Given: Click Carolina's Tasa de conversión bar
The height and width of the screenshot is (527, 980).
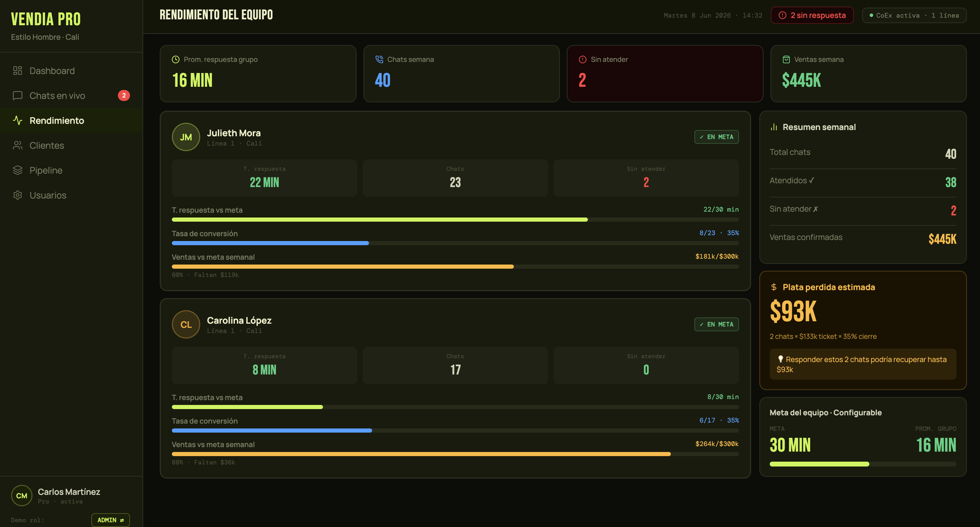Looking at the screenshot, I should pyautogui.click(x=455, y=431).
